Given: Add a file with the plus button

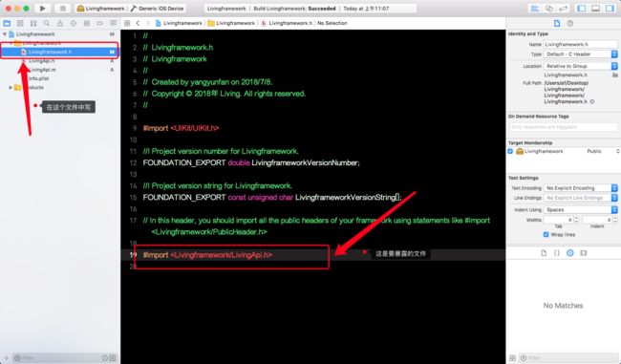Looking at the screenshot, I should 6,358.
